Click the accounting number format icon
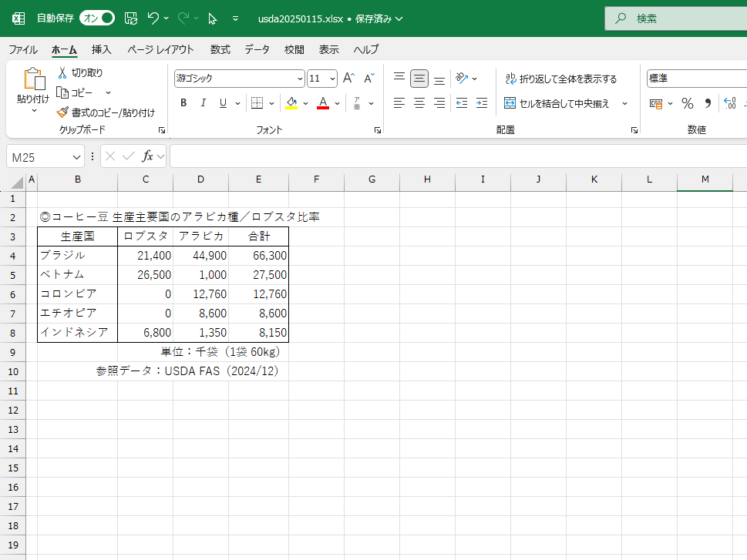This screenshot has height=560, width=747. tap(656, 103)
